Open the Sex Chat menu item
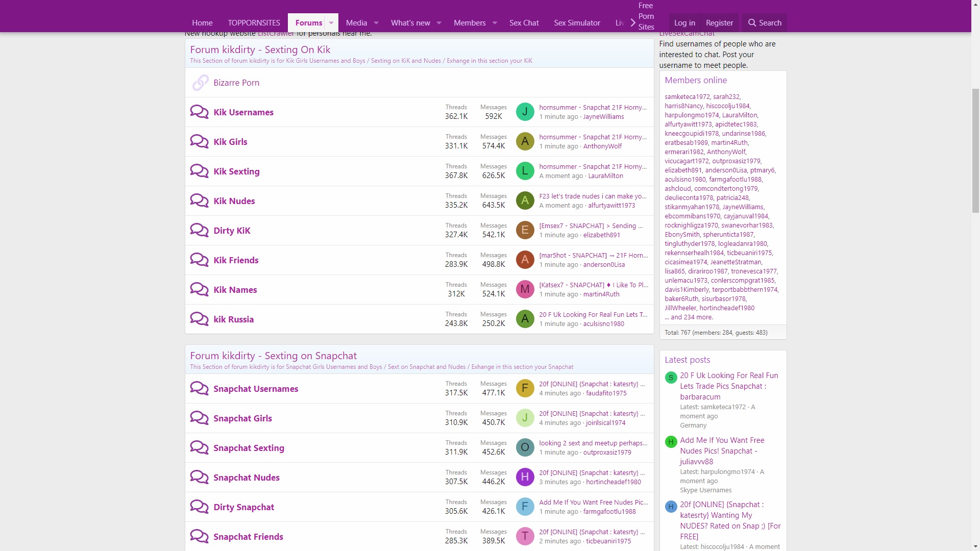Screen dimensions: 980x551 [x=524, y=23]
